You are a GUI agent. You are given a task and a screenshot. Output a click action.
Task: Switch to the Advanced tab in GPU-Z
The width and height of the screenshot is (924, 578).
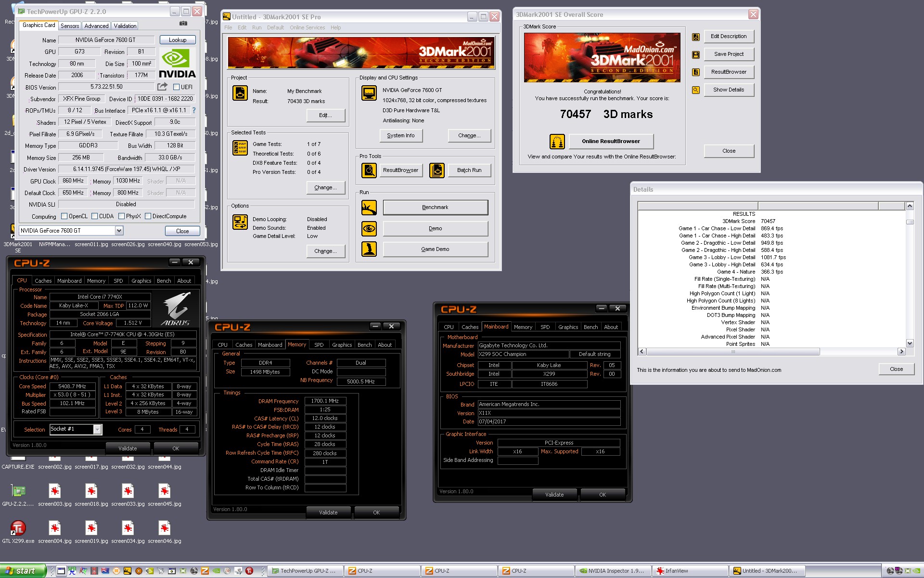(x=96, y=26)
